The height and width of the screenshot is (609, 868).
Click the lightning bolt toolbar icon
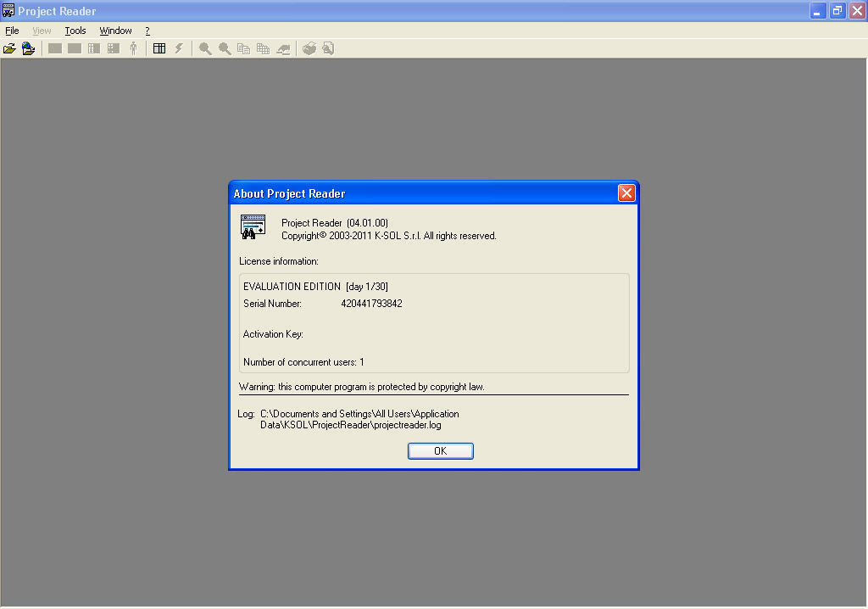pyautogui.click(x=179, y=48)
